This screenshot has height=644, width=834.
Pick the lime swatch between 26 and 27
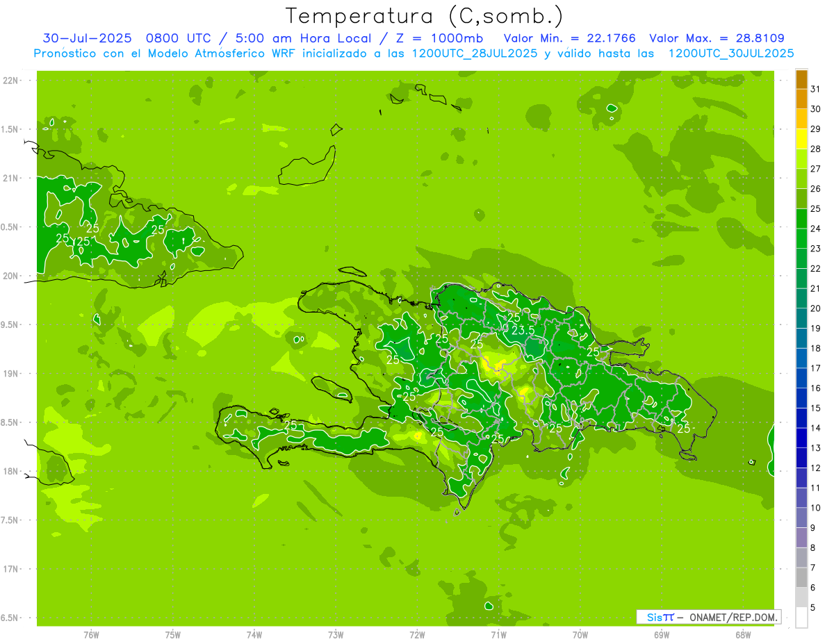tap(801, 179)
